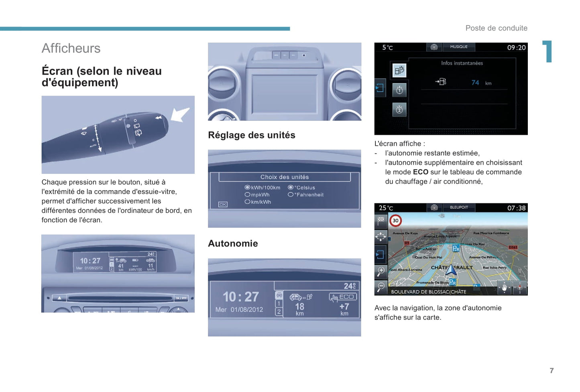
Task: Click the ECO mode indicator
Action: coord(343,297)
